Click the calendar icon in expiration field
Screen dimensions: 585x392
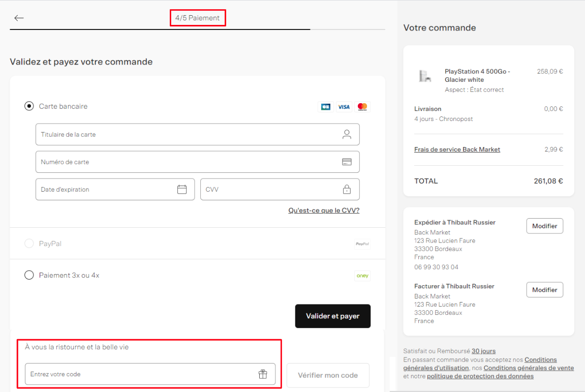tap(182, 189)
